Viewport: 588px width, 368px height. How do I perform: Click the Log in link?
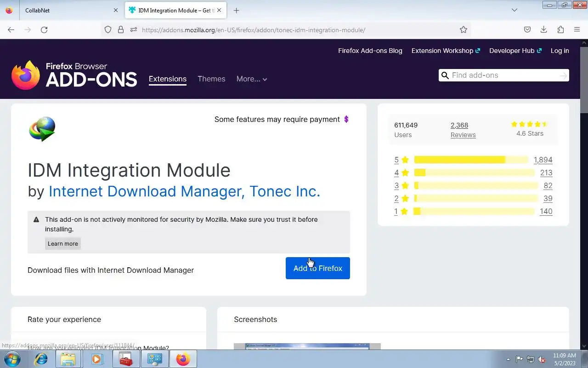pos(560,51)
